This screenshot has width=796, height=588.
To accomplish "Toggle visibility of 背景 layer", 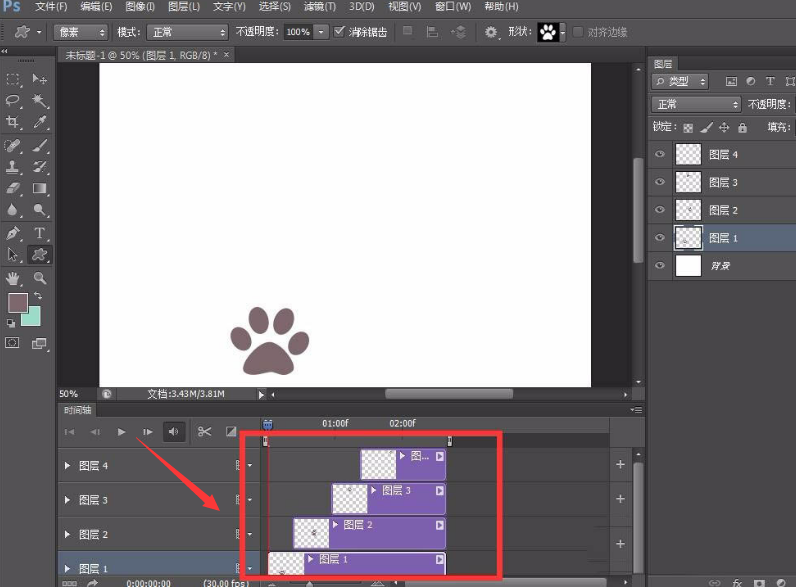I will (659, 266).
